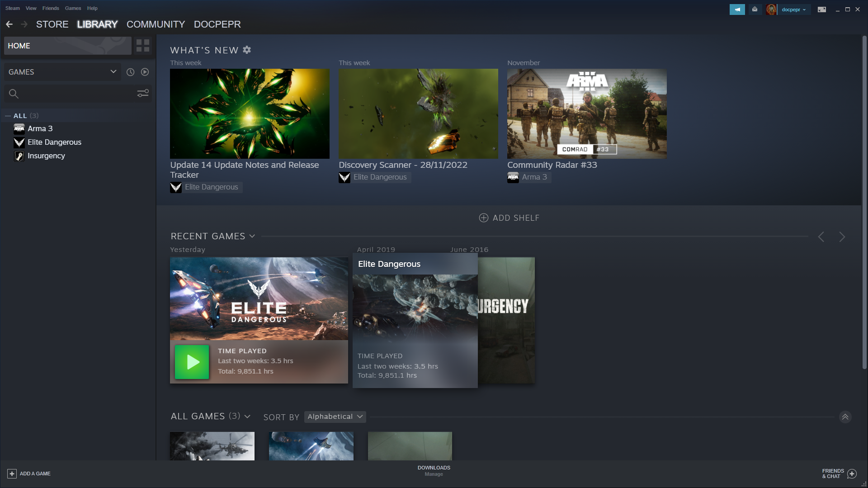
Task: Expand the Recent Games shelf dropdown
Action: pyautogui.click(x=252, y=237)
